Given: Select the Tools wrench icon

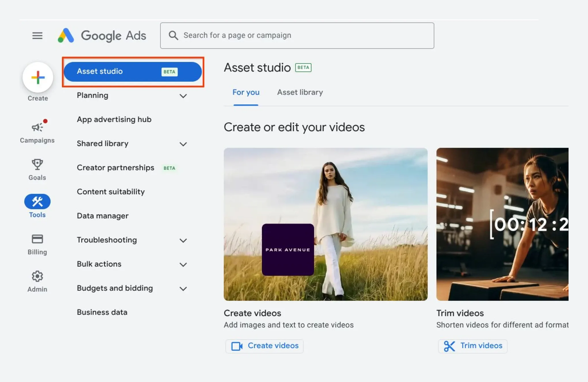Looking at the screenshot, I should (x=37, y=202).
